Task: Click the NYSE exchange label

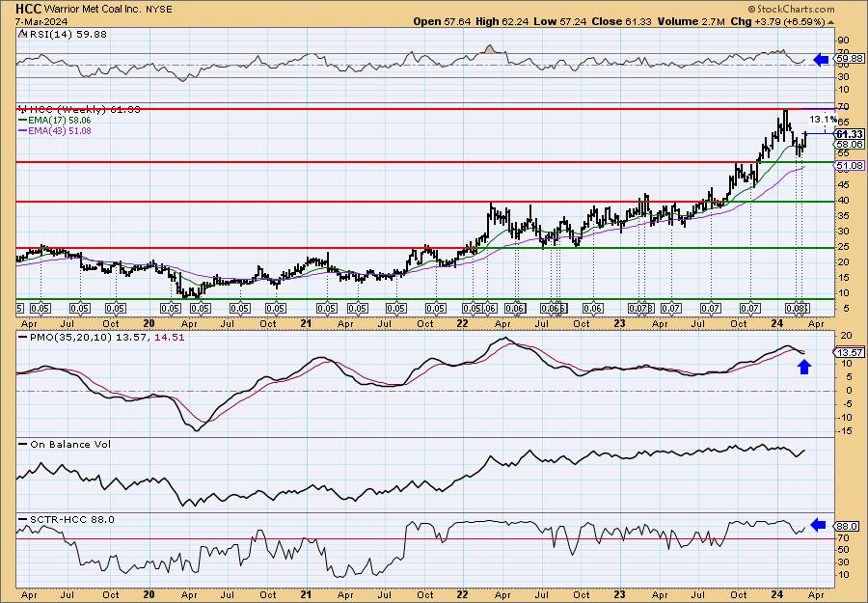Action: [x=159, y=10]
